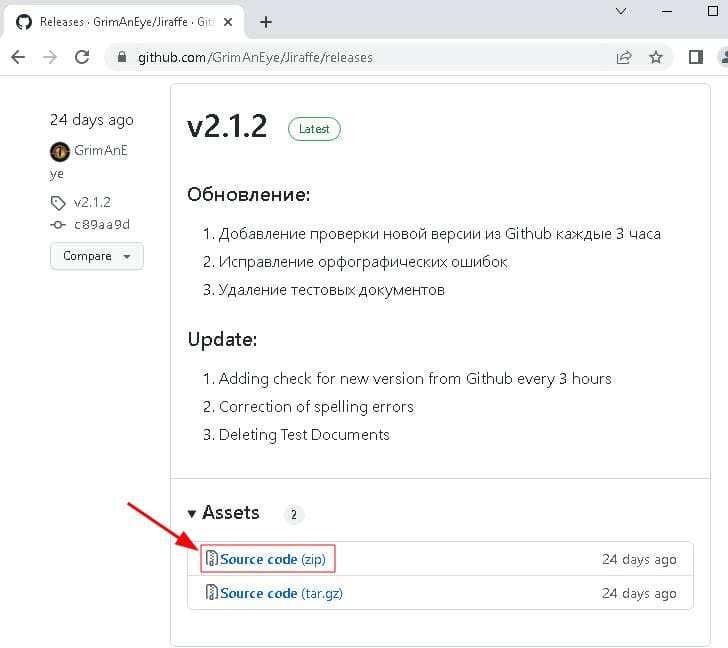
Task: Open the browser side panel icon
Action: pyautogui.click(x=696, y=57)
